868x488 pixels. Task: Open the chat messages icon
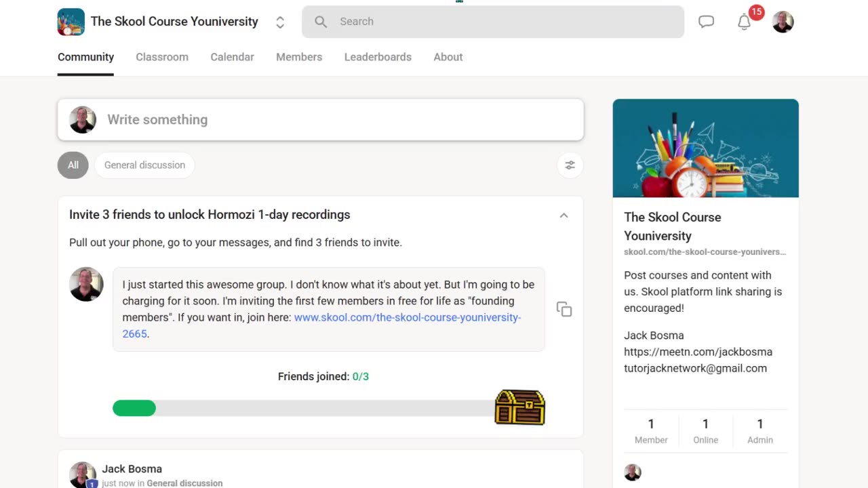click(x=706, y=22)
